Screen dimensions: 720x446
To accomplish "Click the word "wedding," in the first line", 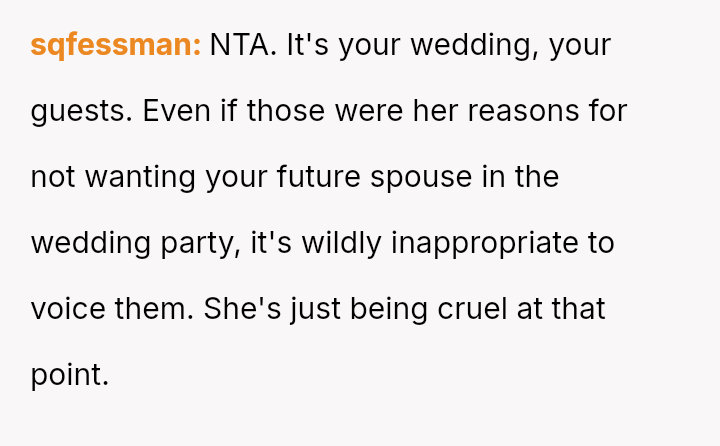I will coord(471,45).
